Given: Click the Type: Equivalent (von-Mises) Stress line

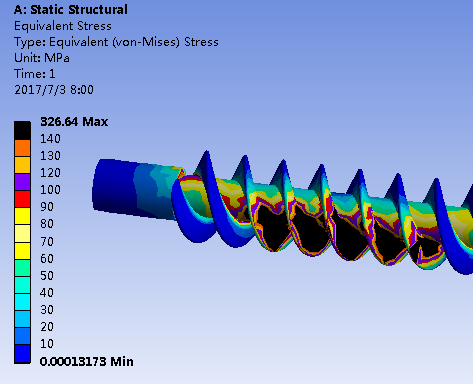Looking at the screenshot, I should [116, 42].
